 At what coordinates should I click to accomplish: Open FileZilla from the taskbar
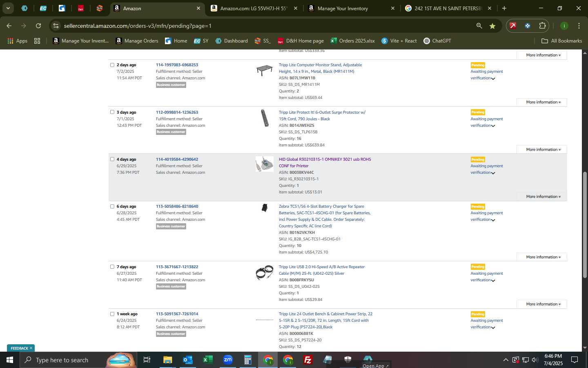[308, 360]
